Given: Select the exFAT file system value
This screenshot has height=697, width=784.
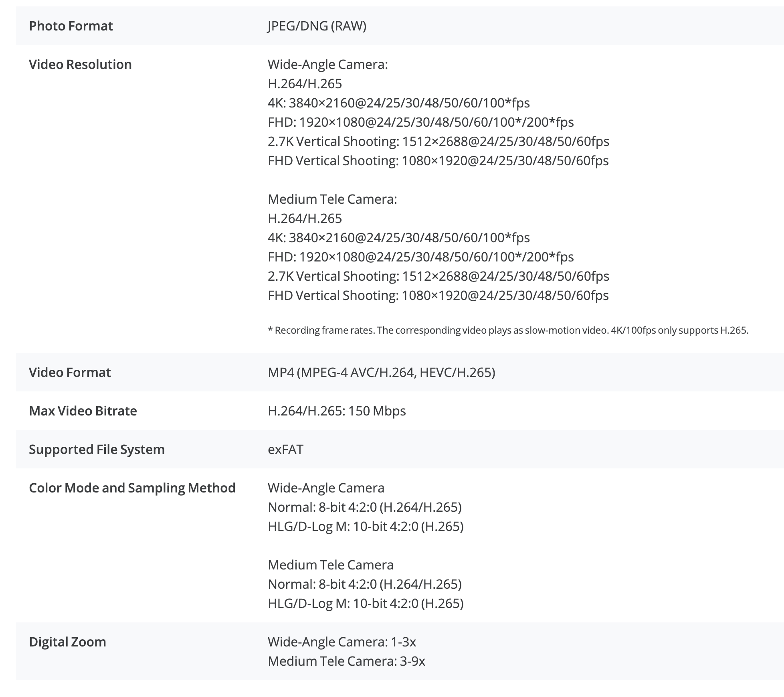Looking at the screenshot, I should pos(285,450).
